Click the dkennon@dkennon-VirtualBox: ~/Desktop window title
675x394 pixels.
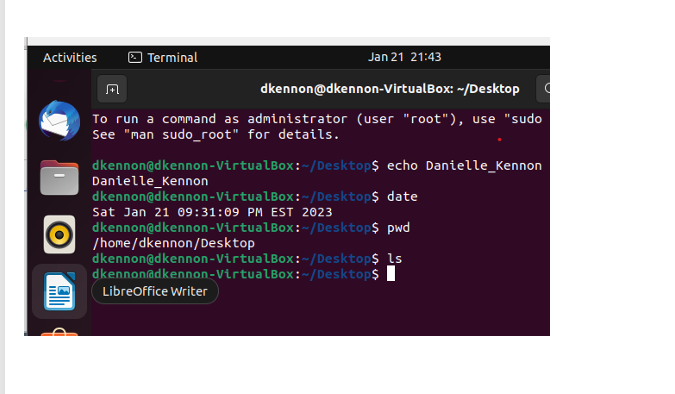click(390, 89)
